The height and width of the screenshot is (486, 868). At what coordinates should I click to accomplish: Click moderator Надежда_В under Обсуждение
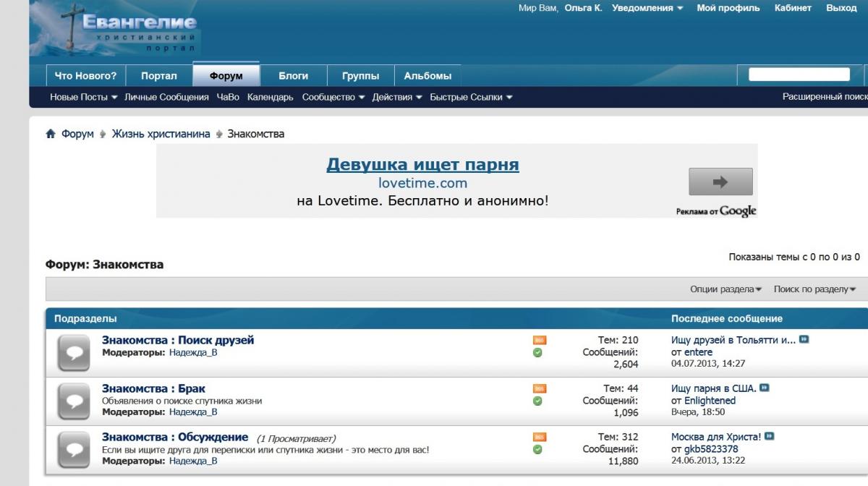click(x=193, y=461)
